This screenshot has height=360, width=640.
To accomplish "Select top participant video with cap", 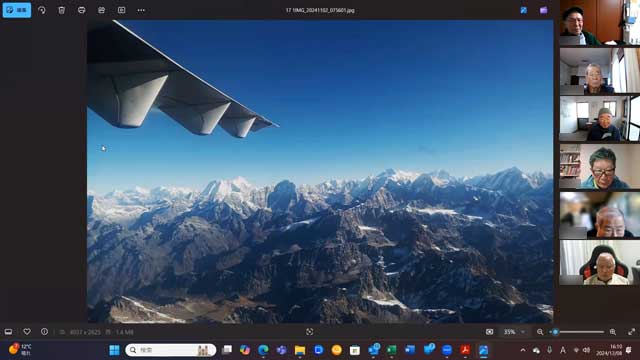I will [600, 22].
